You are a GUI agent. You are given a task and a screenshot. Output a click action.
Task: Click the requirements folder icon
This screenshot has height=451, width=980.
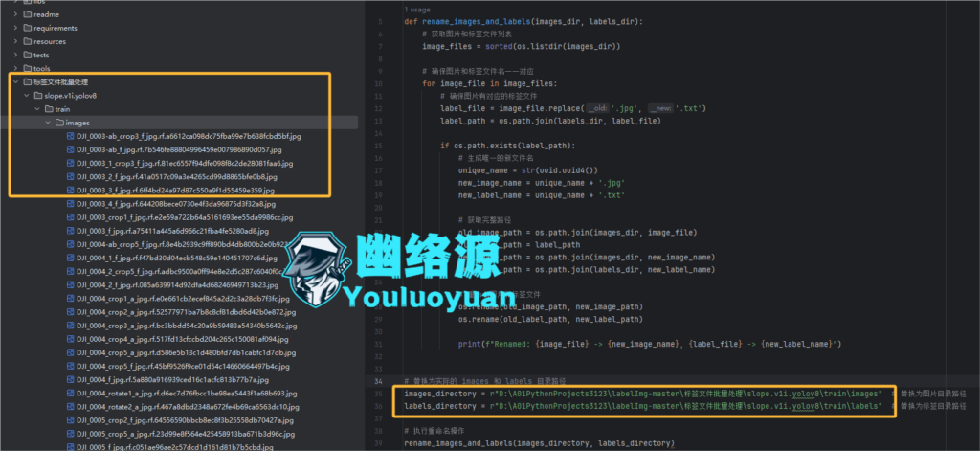(27, 28)
